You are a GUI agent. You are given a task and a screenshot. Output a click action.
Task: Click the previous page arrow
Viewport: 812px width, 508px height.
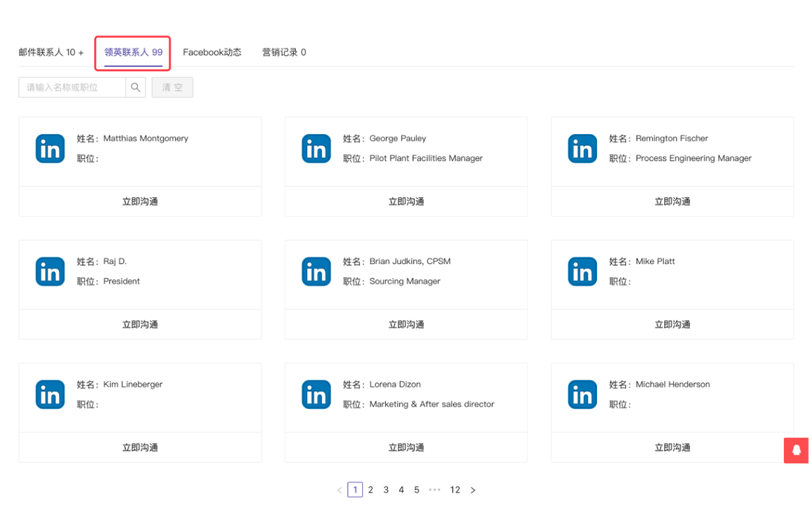coord(339,490)
